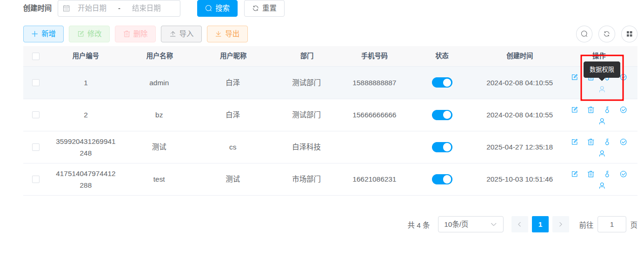644x265 pixels.
Task: Click the edit icon in the admin row
Action: 574,77
